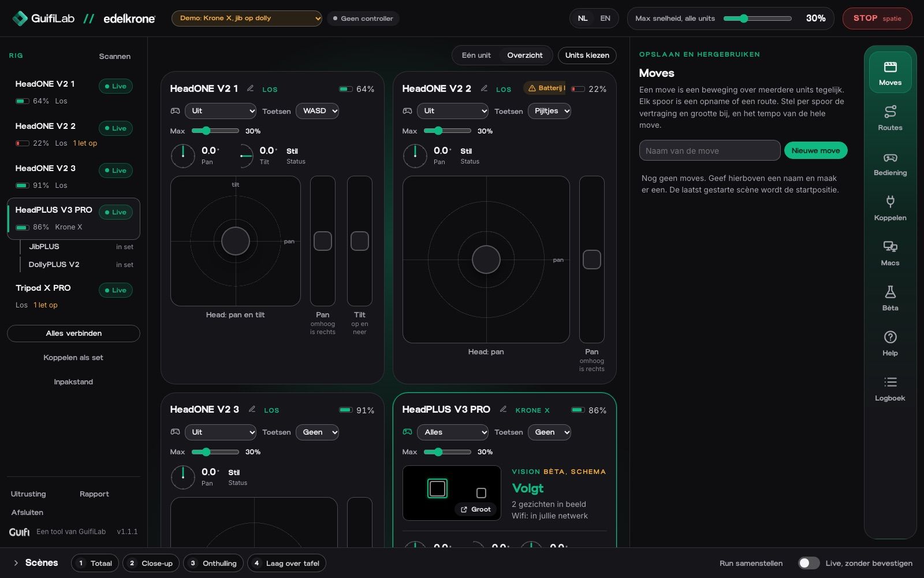Screen dimensions: 924x578
Task: Toggle Live badge for Tripod X PRO
Action: 115,290
